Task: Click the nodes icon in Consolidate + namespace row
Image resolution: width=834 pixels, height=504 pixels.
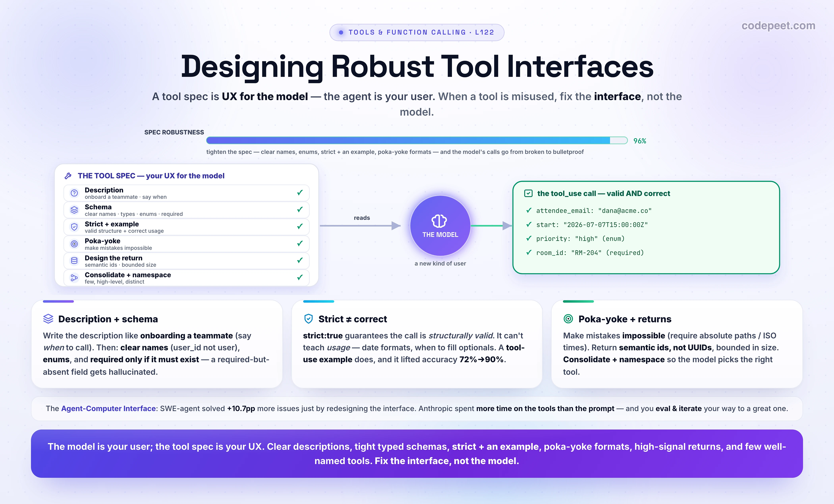Action: 74,278
